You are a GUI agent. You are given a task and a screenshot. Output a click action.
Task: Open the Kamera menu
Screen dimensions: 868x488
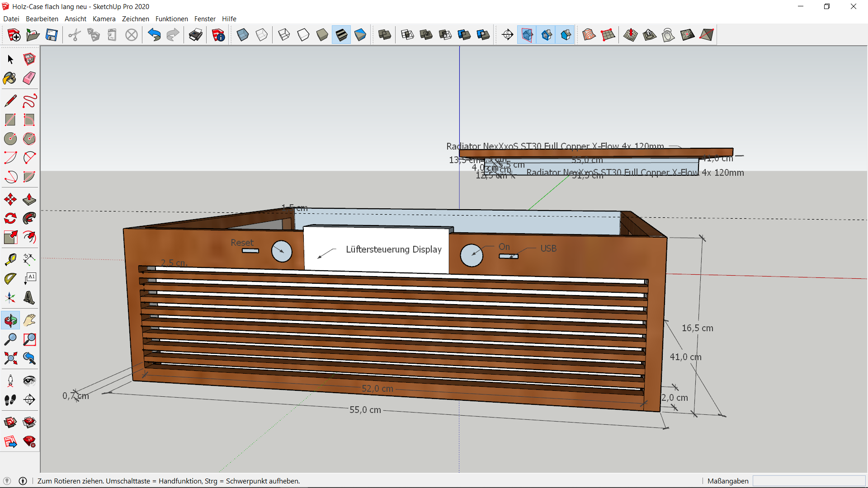[x=104, y=19]
